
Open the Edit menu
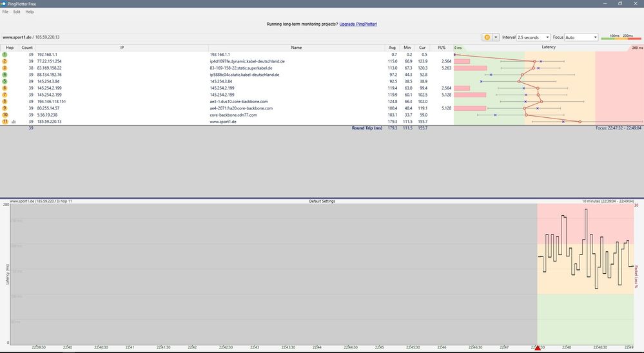(16, 12)
